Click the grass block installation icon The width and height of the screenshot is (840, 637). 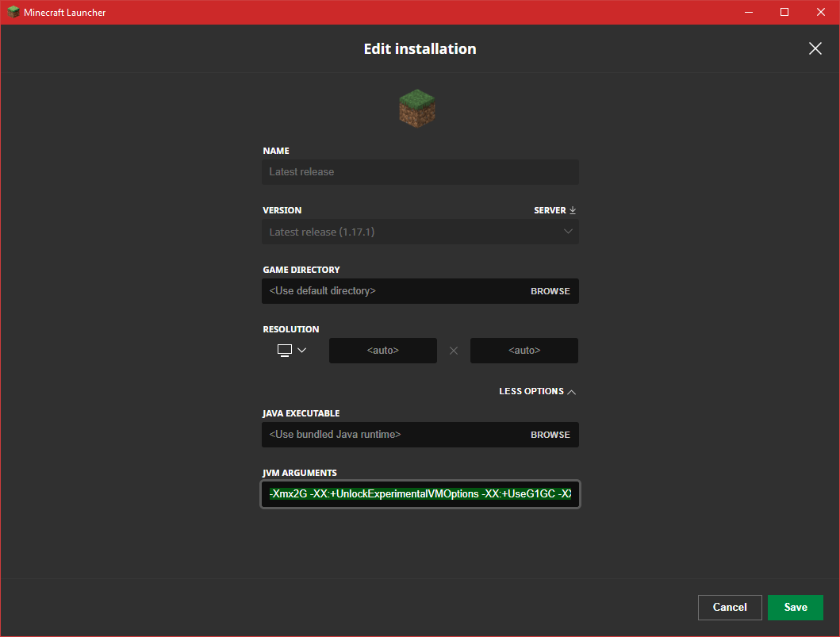(x=417, y=108)
